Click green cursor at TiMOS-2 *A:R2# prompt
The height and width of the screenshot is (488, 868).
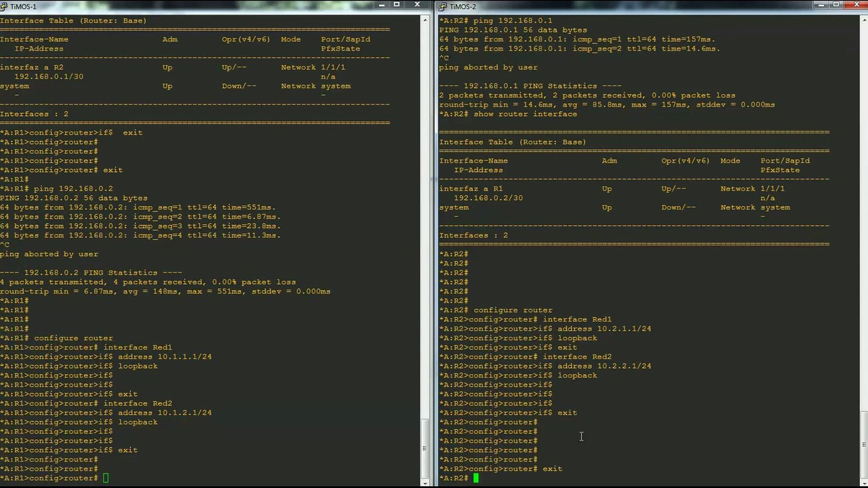[476, 479]
